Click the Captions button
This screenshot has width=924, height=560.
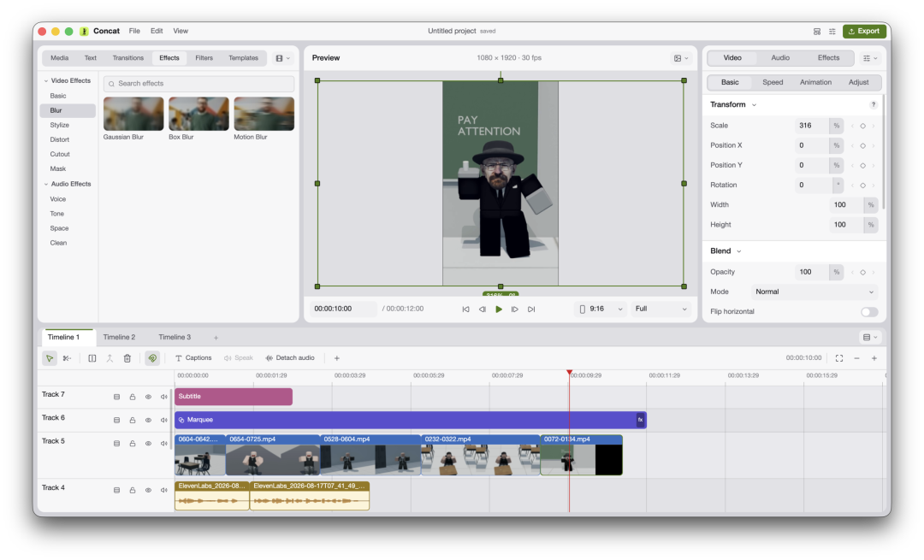click(x=193, y=358)
